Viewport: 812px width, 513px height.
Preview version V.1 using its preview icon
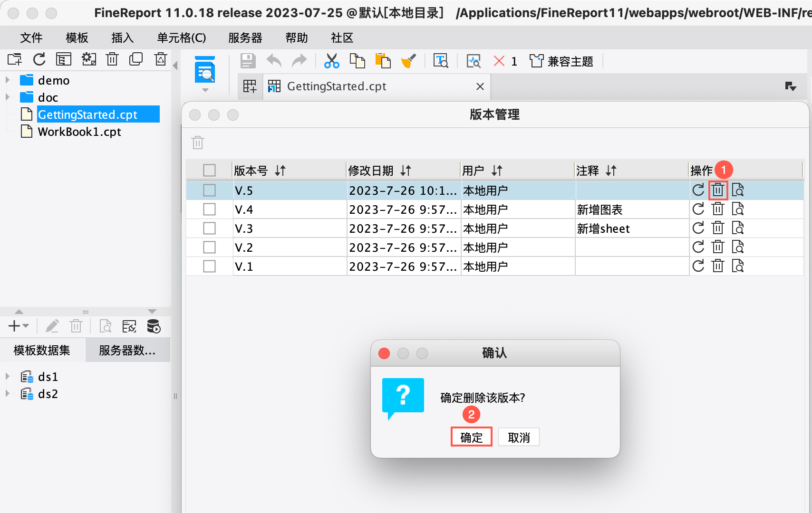[738, 266]
